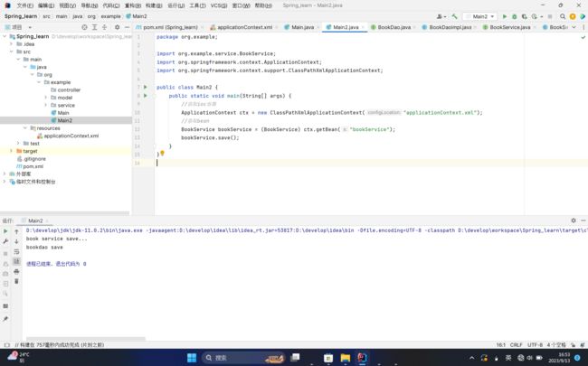Start debugging with the bug icon
588x366 pixels.
pos(515,16)
